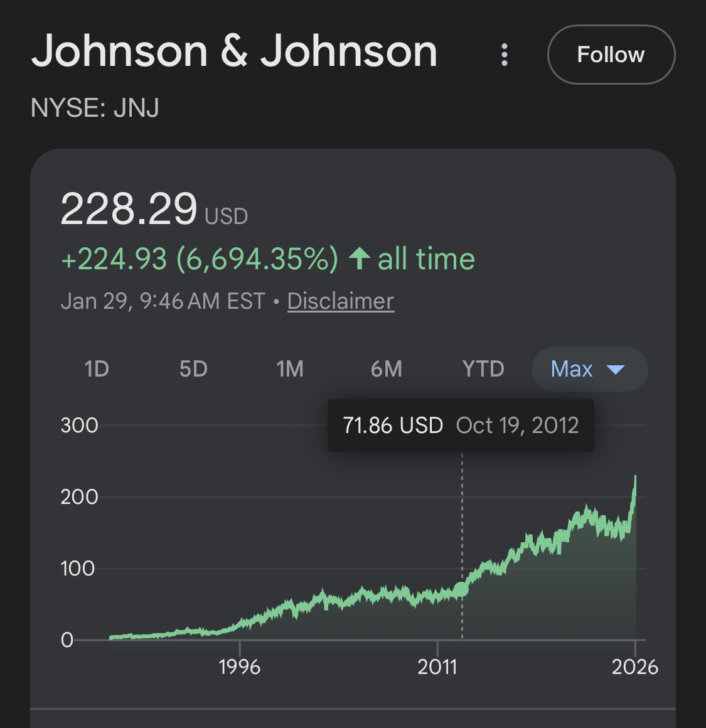The width and height of the screenshot is (706, 728).
Task: Switch chart to 6M range
Action: pos(387,369)
